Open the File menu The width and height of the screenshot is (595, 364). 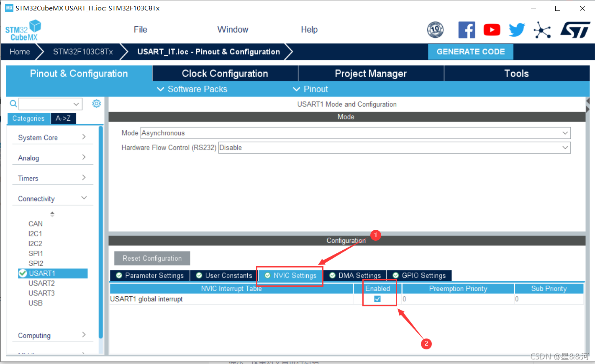140,30
